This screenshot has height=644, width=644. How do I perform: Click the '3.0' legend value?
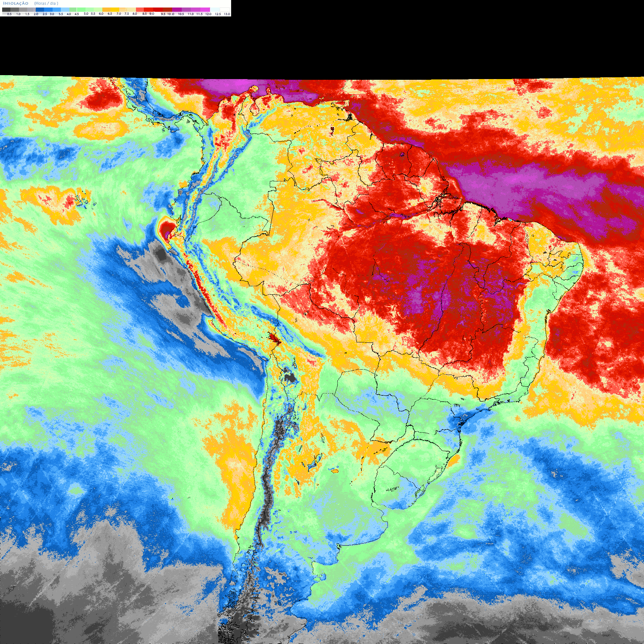tap(52, 14)
